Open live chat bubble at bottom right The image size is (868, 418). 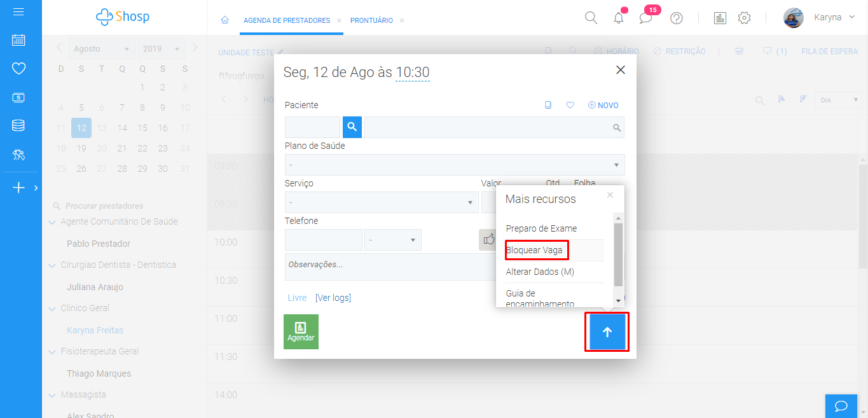pos(841,406)
